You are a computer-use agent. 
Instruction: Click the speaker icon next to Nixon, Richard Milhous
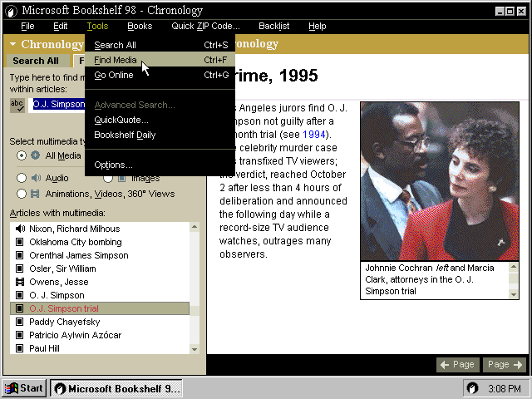click(x=20, y=229)
